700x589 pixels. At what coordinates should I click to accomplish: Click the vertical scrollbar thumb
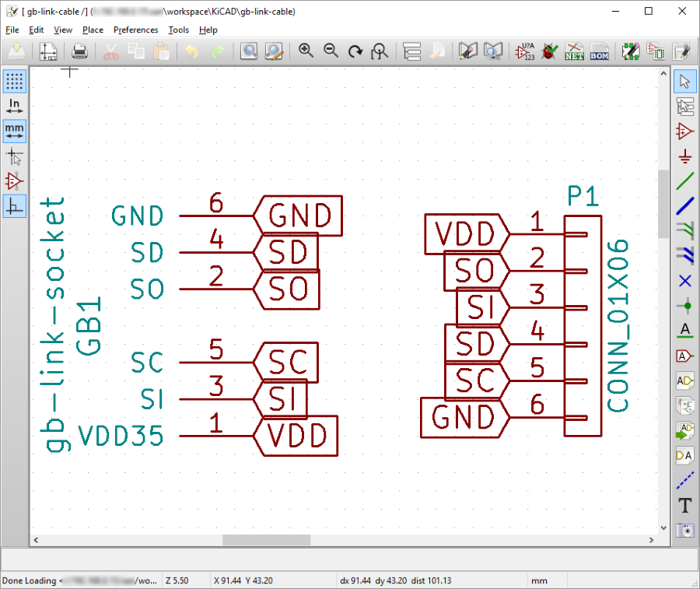click(x=663, y=204)
